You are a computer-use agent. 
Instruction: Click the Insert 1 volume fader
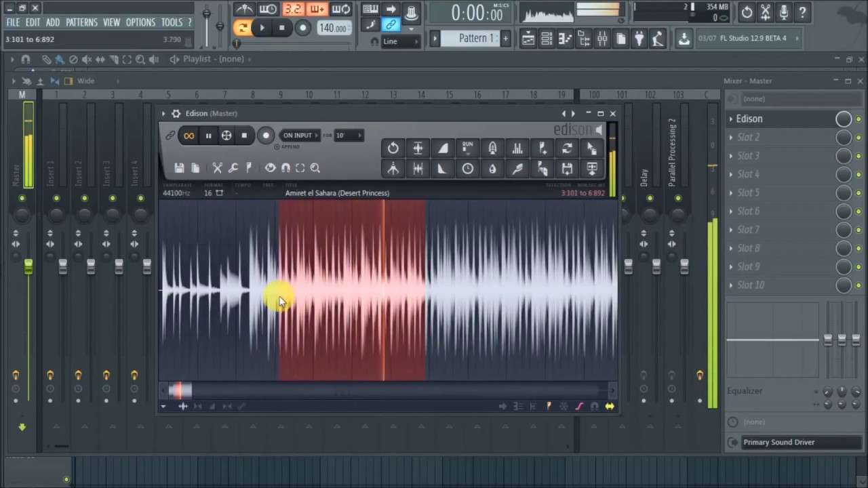(62, 267)
